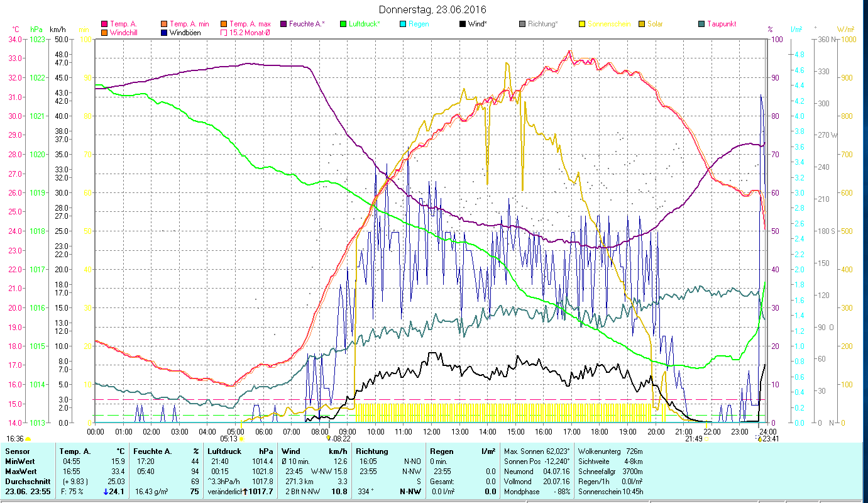This screenshot has width=868, height=503.
Task: Click the cyan Regen legend swatch
Action: [x=403, y=24]
